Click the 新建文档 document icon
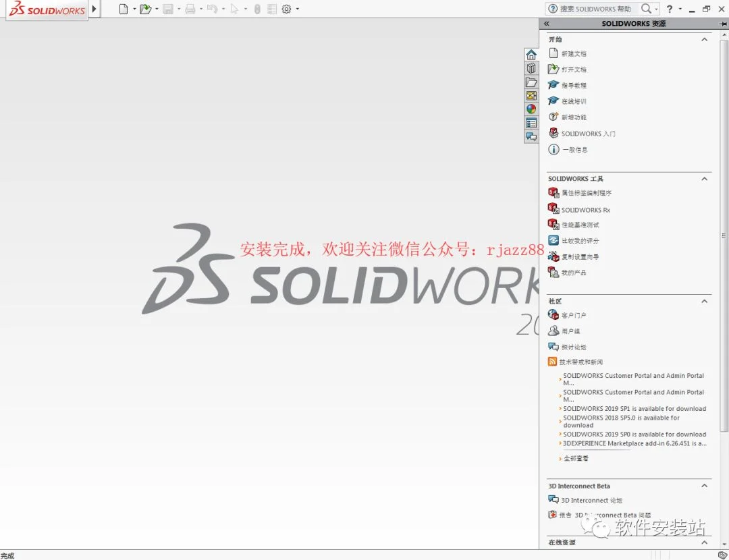 [x=553, y=53]
